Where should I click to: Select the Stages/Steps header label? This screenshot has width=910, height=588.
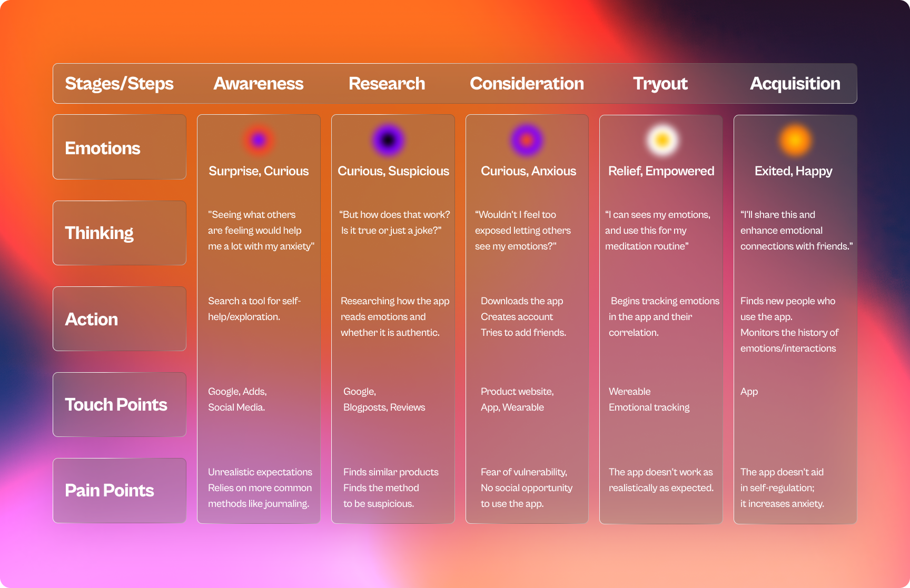[x=119, y=84]
